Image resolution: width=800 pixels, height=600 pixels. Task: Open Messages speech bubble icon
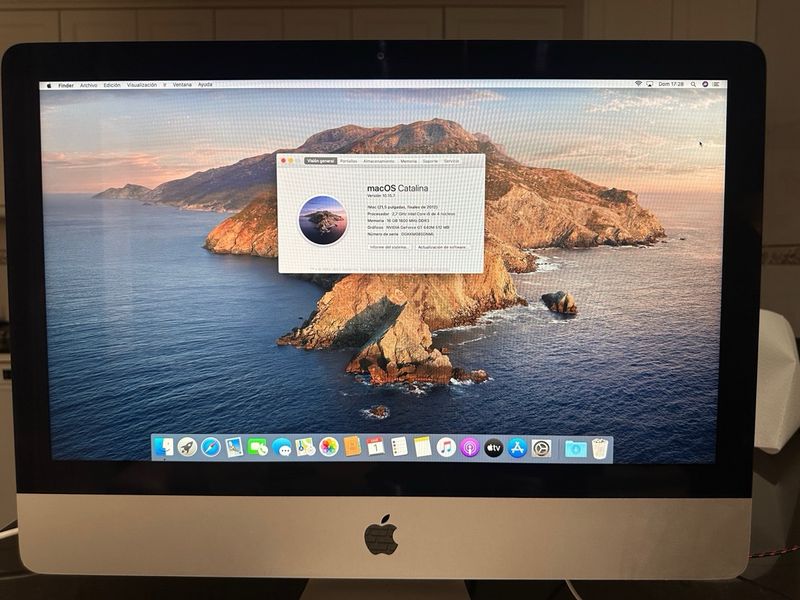tap(282, 448)
